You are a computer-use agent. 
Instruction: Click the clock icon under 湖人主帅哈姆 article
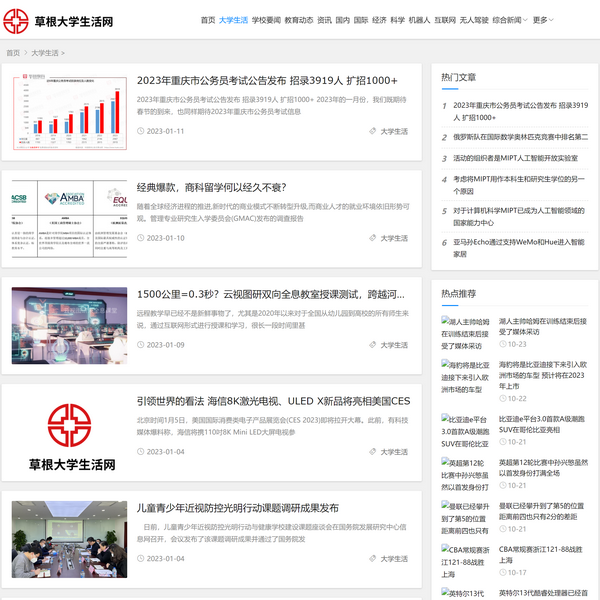coord(502,344)
